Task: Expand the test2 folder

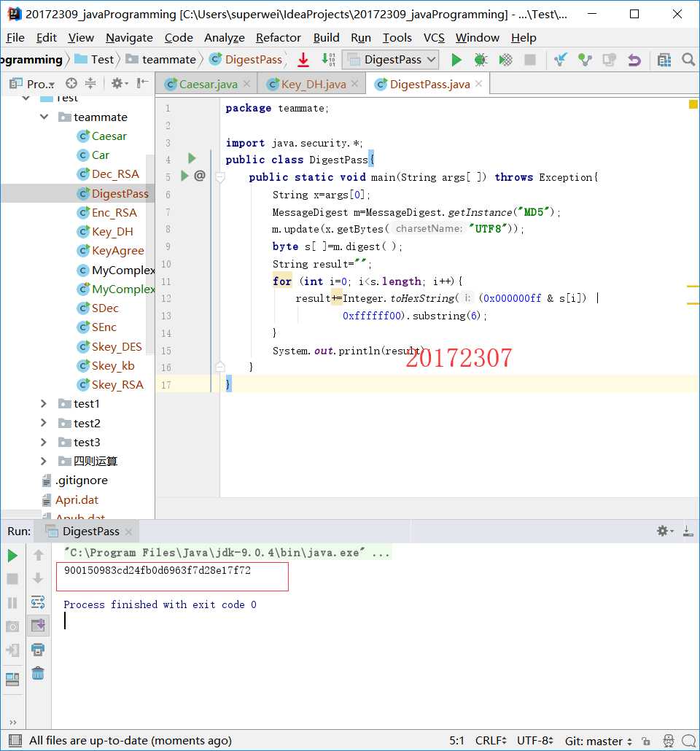Action: point(44,423)
